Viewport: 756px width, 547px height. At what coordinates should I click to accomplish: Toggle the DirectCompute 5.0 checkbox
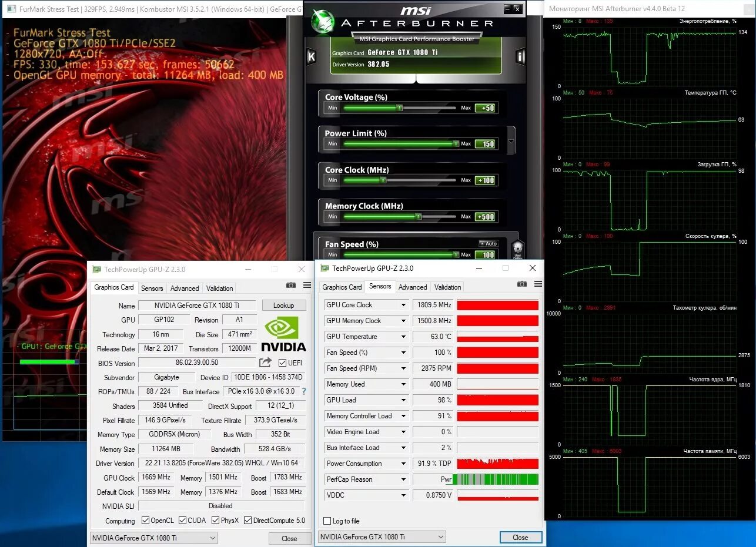click(247, 521)
